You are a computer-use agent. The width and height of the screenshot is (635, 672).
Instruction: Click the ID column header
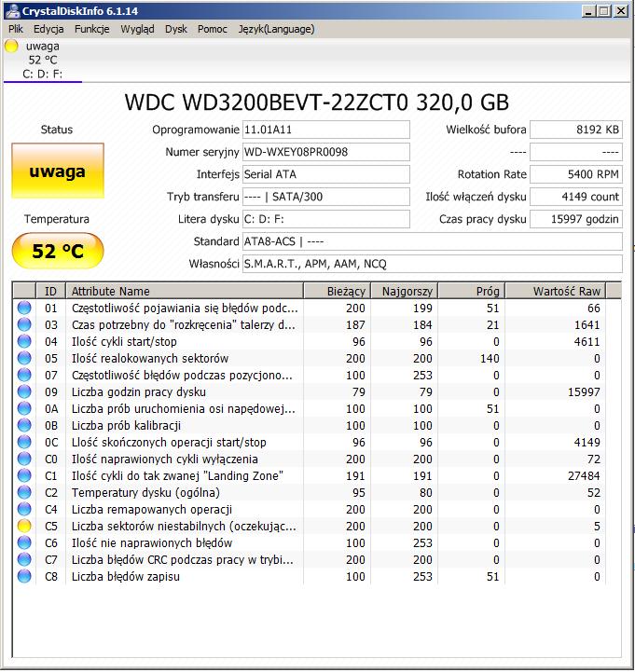[50, 291]
